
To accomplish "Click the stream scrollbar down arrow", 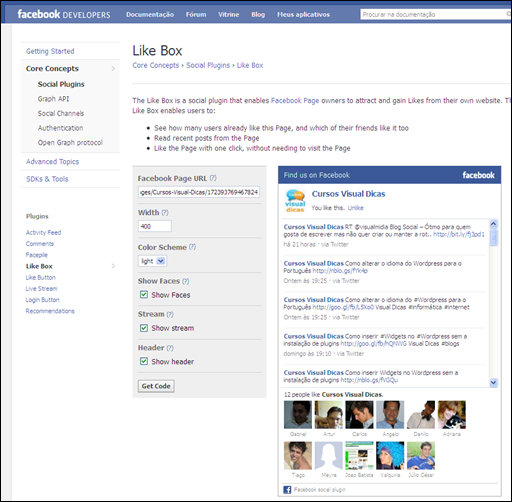I will [494, 382].
